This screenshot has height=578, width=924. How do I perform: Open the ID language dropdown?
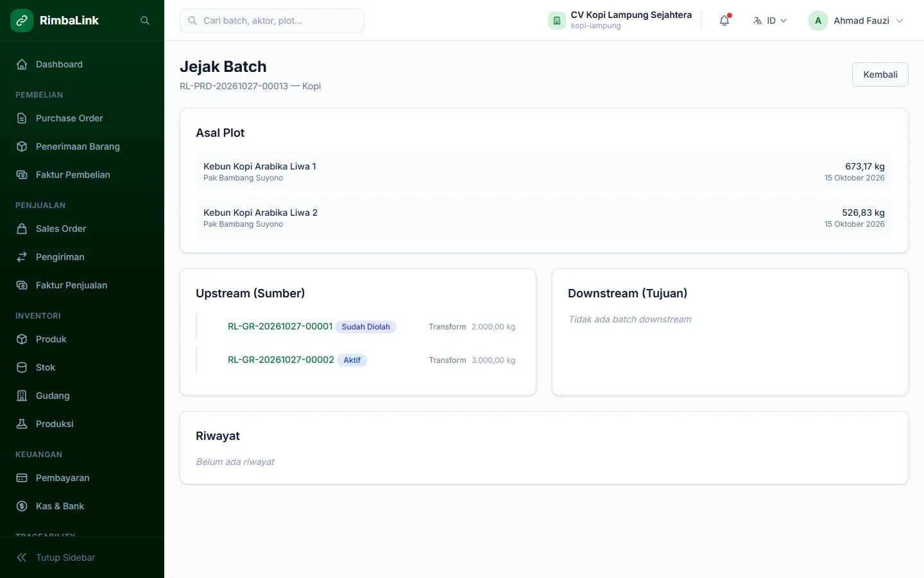click(x=770, y=21)
